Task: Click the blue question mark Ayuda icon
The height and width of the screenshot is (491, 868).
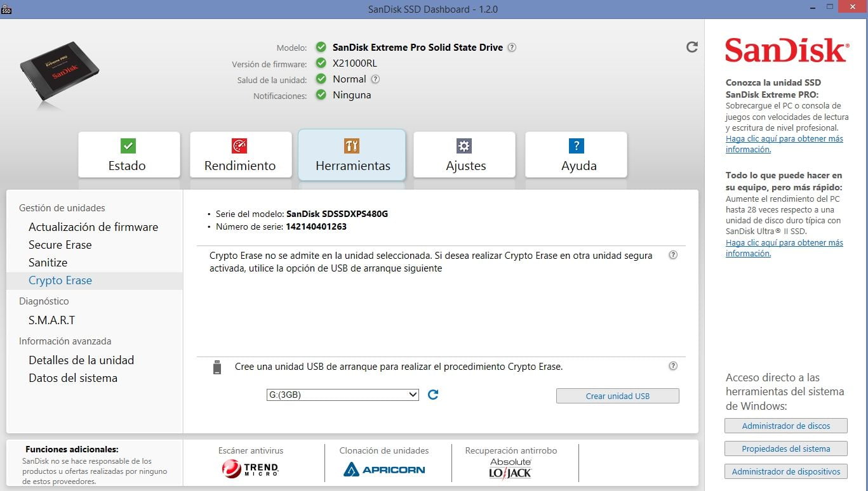Action: pyautogui.click(x=576, y=146)
